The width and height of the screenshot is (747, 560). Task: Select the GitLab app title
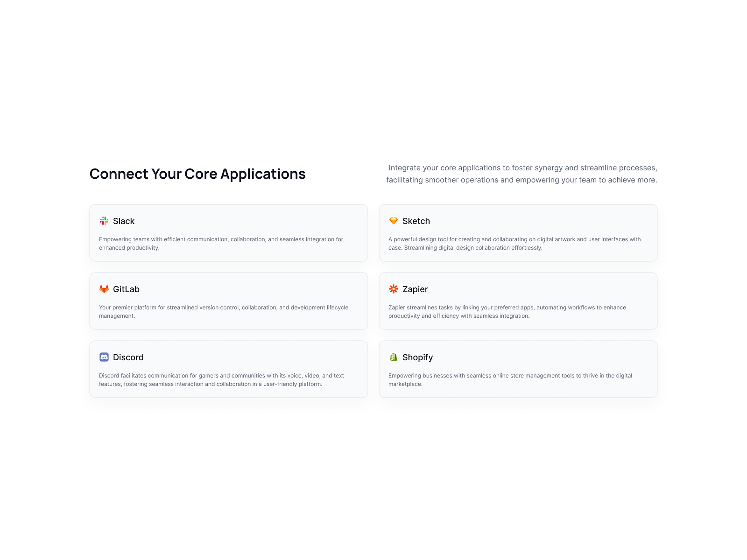pyautogui.click(x=127, y=289)
